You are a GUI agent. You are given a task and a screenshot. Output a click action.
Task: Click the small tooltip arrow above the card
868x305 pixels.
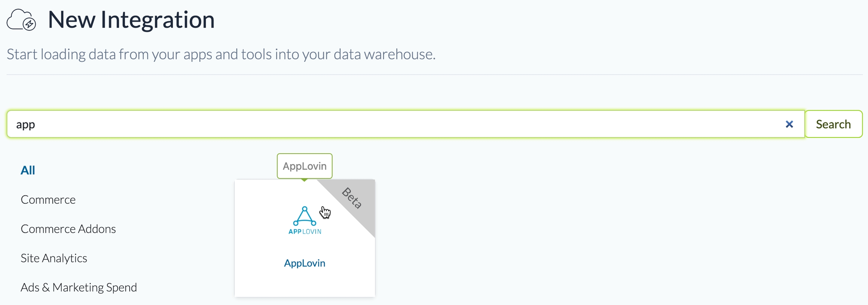304,180
